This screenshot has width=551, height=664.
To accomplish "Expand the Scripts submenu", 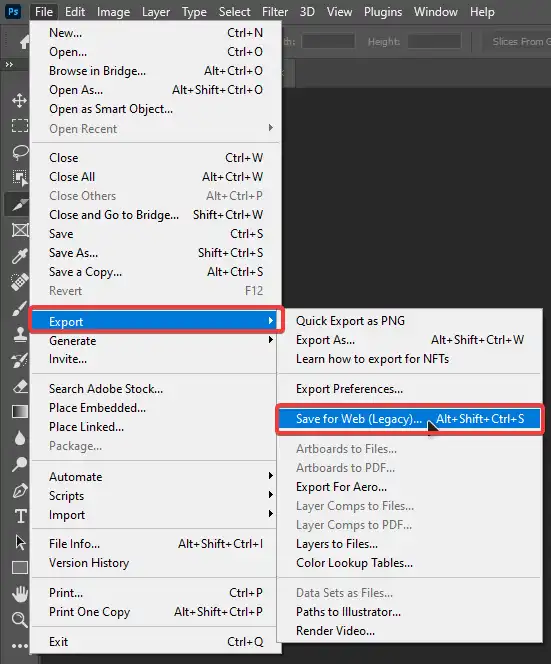I will coord(155,495).
